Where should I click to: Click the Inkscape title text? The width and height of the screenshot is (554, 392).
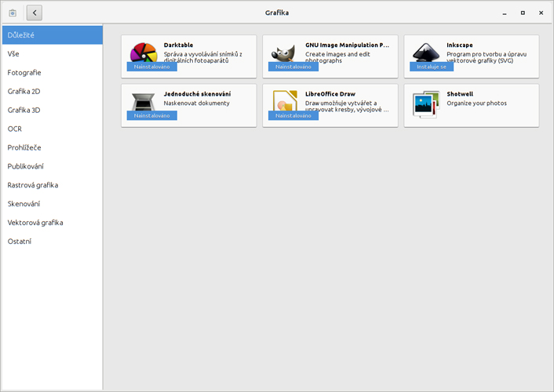(x=459, y=45)
